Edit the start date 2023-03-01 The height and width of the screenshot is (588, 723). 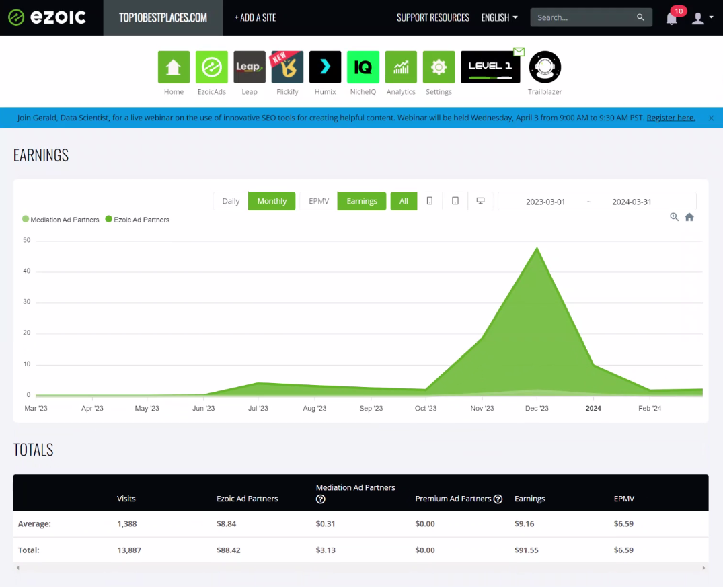point(545,202)
